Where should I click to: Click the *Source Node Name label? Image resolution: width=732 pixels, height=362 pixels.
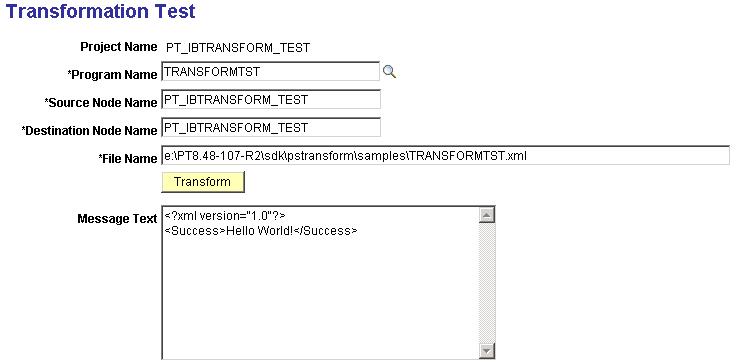pos(100,102)
